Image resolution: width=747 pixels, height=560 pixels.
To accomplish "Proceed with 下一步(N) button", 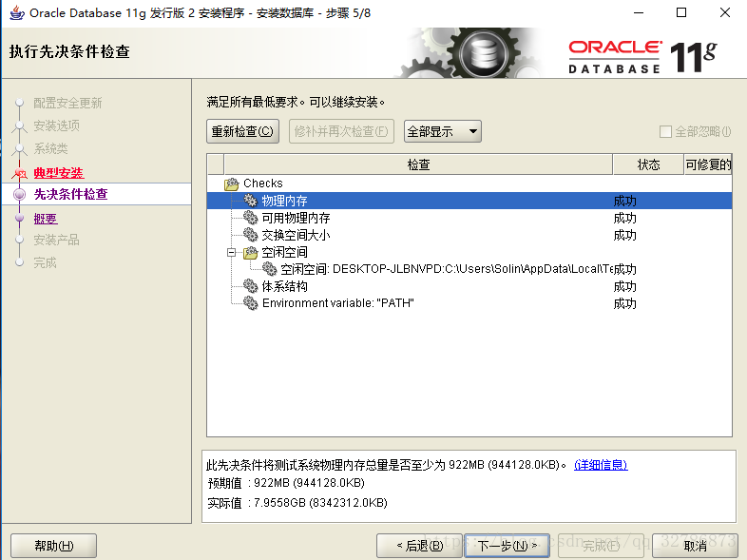I will click(508, 546).
